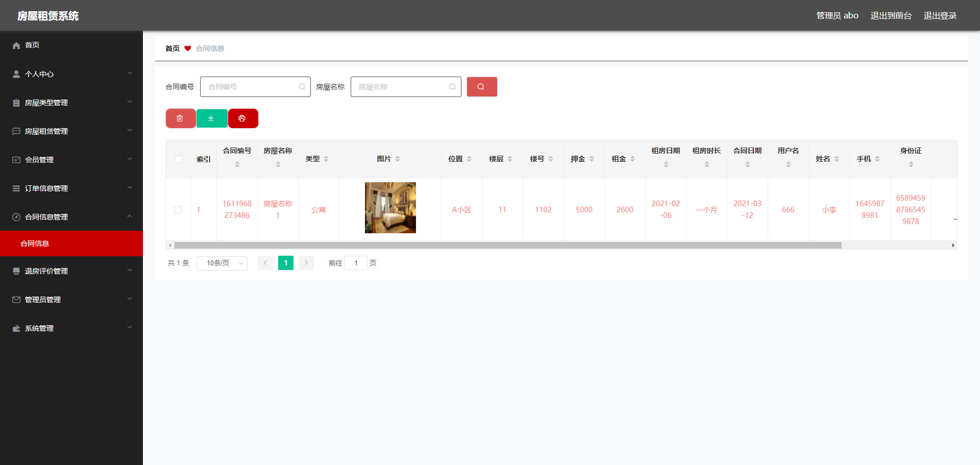
Task: Focus the 房屋名称 search input
Action: pyautogui.click(x=406, y=87)
